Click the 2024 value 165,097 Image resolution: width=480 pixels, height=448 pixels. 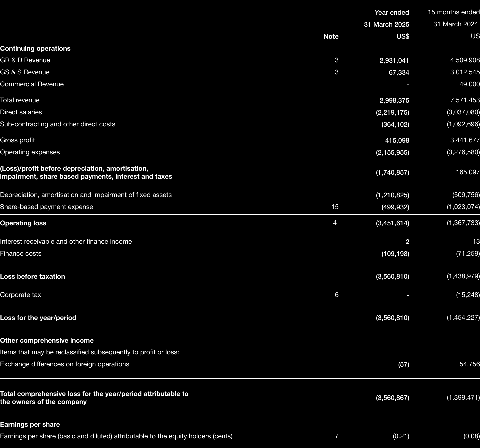[468, 172]
